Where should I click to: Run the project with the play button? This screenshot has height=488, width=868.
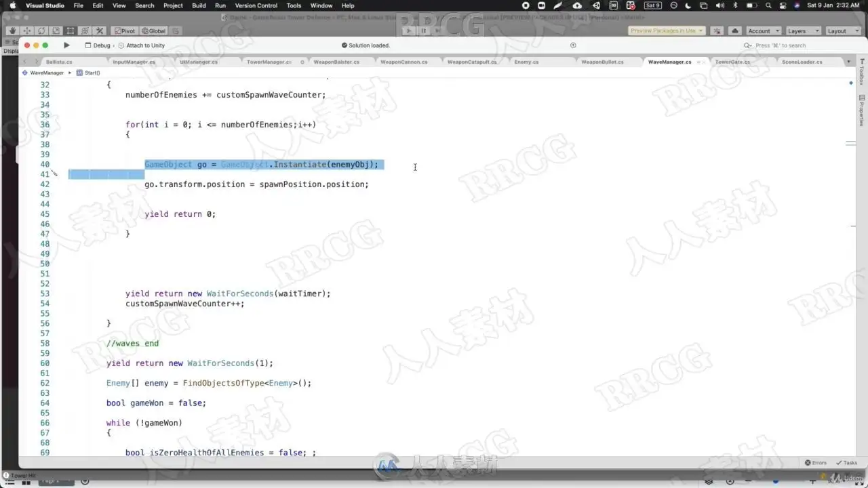[x=66, y=45]
